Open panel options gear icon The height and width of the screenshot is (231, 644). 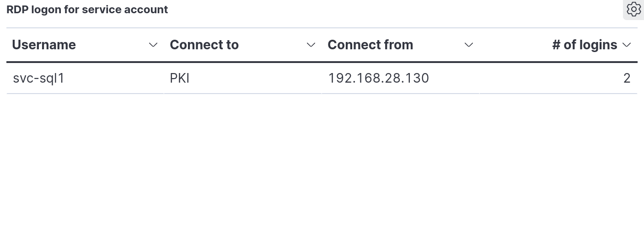point(633,9)
